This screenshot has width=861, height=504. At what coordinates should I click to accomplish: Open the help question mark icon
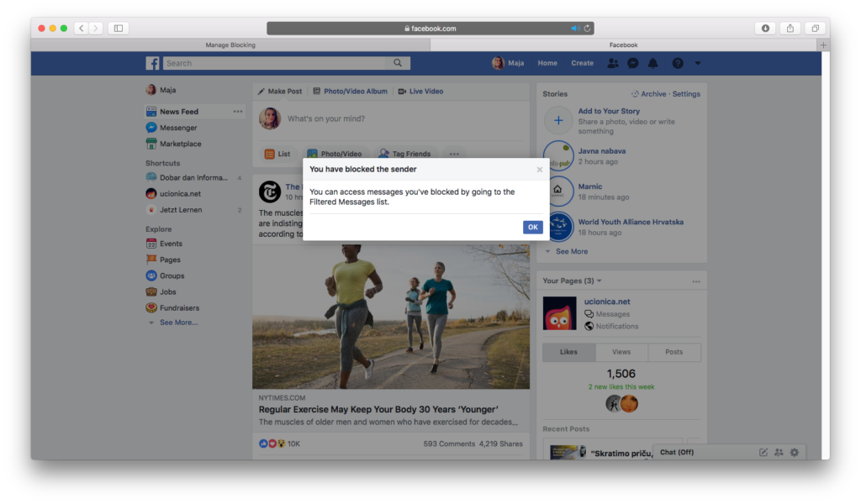tap(678, 63)
